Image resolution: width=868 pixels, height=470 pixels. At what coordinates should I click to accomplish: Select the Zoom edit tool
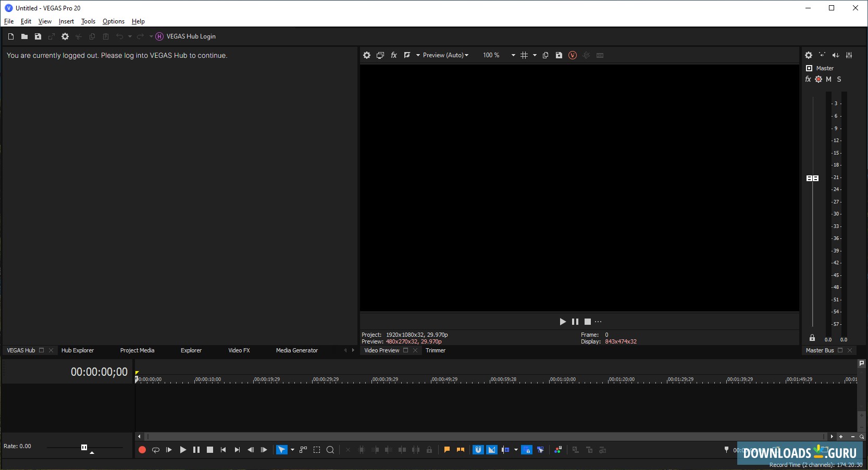(330, 450)
